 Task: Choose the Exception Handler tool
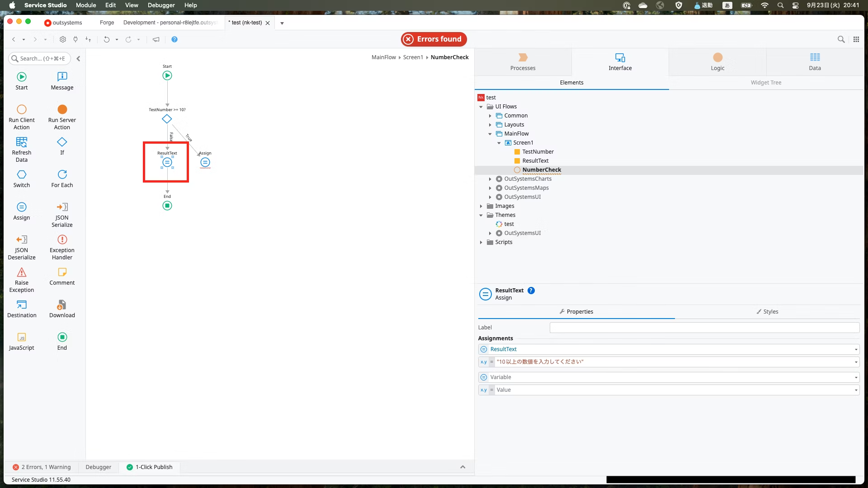[62, 240]
